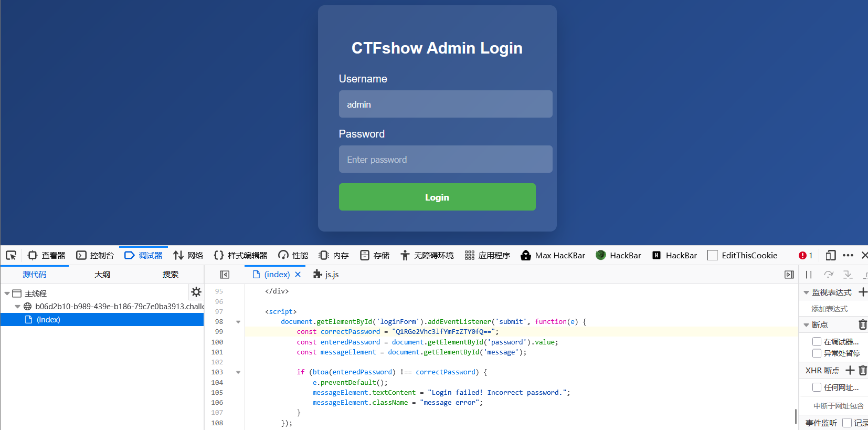Open the 无障碍环境 accessibility tab

coord(427,255)
